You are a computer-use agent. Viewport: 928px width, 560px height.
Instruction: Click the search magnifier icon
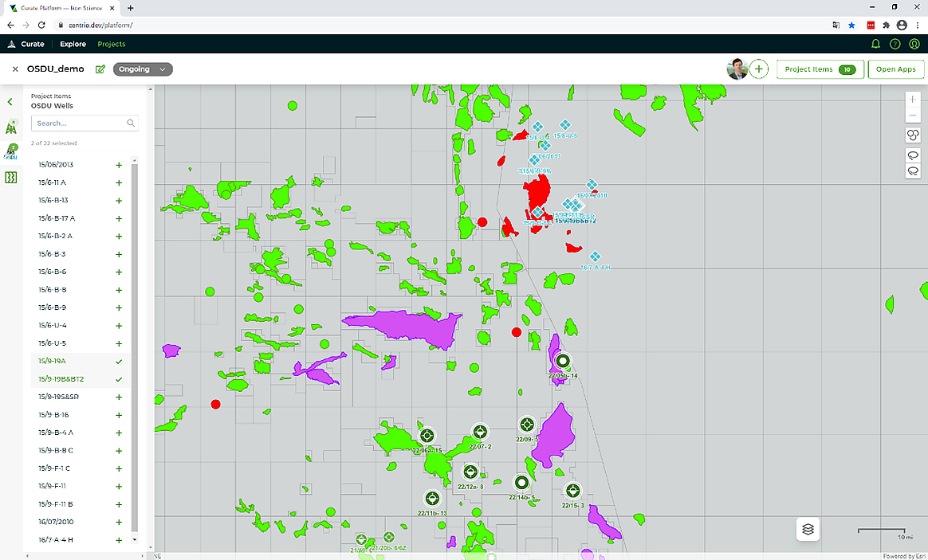point(131,123)
